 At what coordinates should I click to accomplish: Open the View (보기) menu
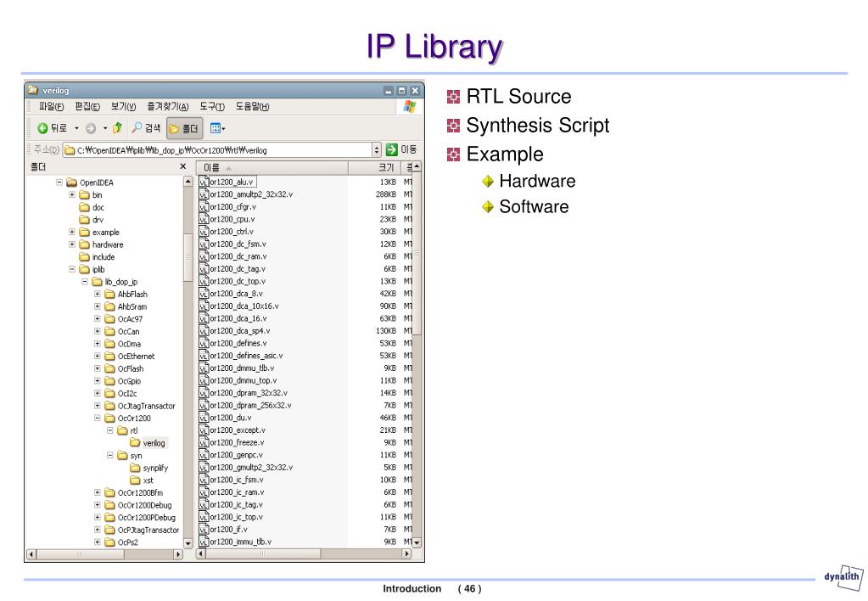coord(123,106)
